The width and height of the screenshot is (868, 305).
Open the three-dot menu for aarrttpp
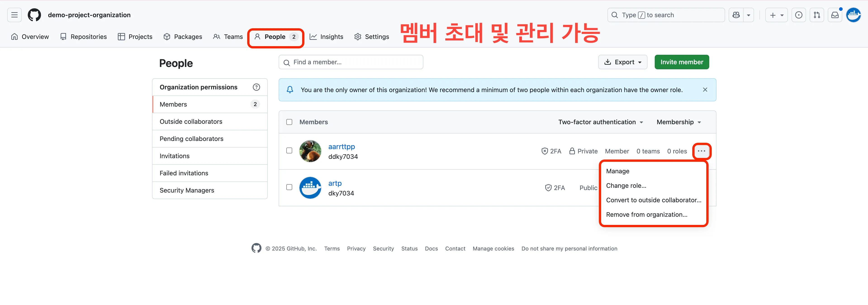click(702, 151)
